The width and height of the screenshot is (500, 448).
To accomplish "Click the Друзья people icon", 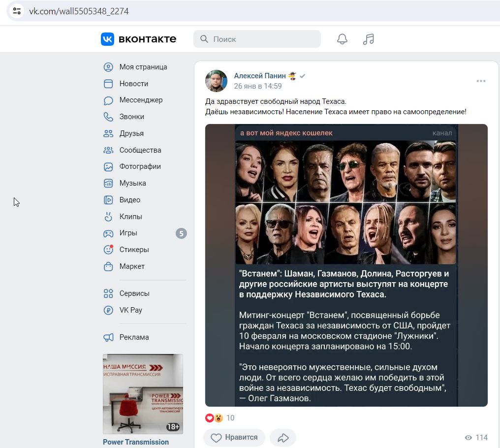I will point(108,133).
